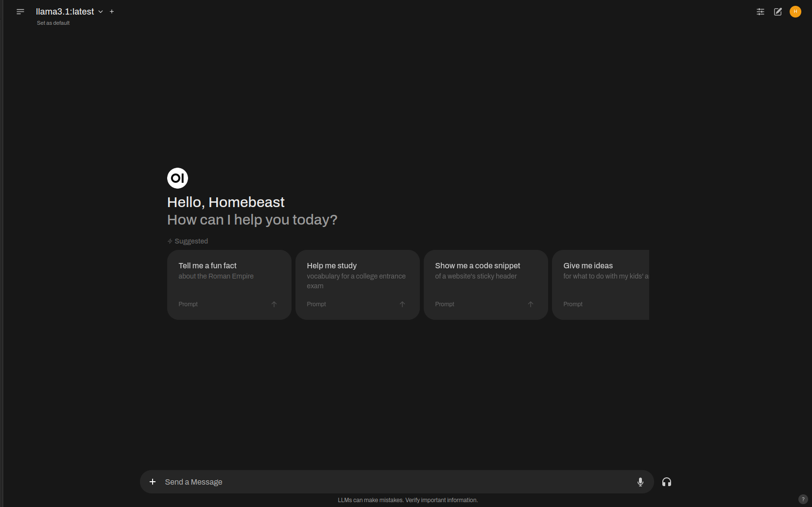This screenshot has width=812, height=507.
Task: Open the user avatar menu
Action: pos(795,11)
